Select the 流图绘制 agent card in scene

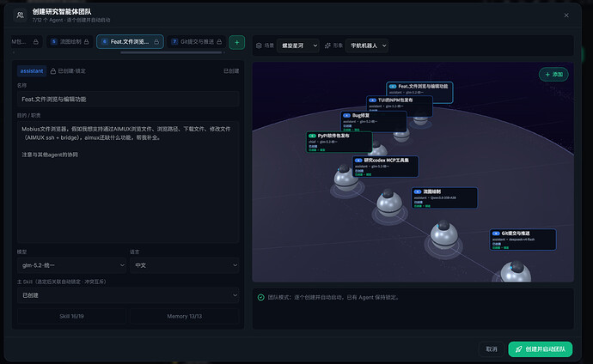444,197
